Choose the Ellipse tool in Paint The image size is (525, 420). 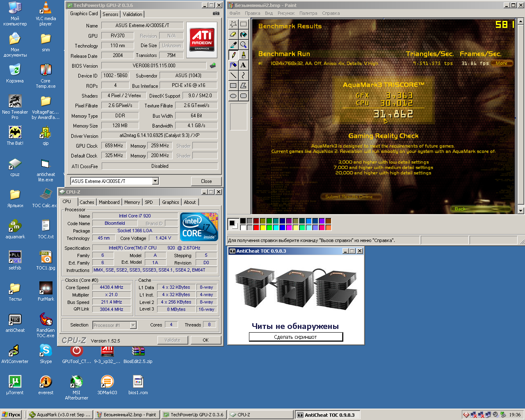(x=233, y=96)
